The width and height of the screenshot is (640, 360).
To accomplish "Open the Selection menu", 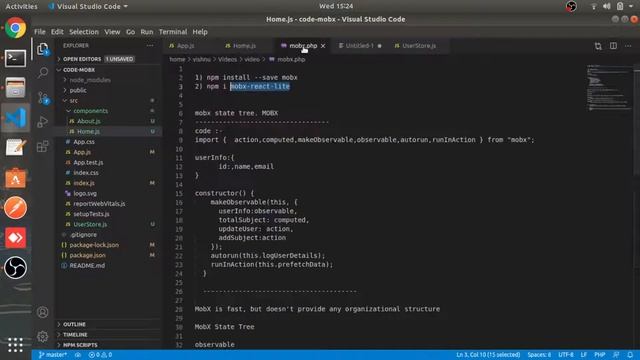I will [x=84, y=32].
